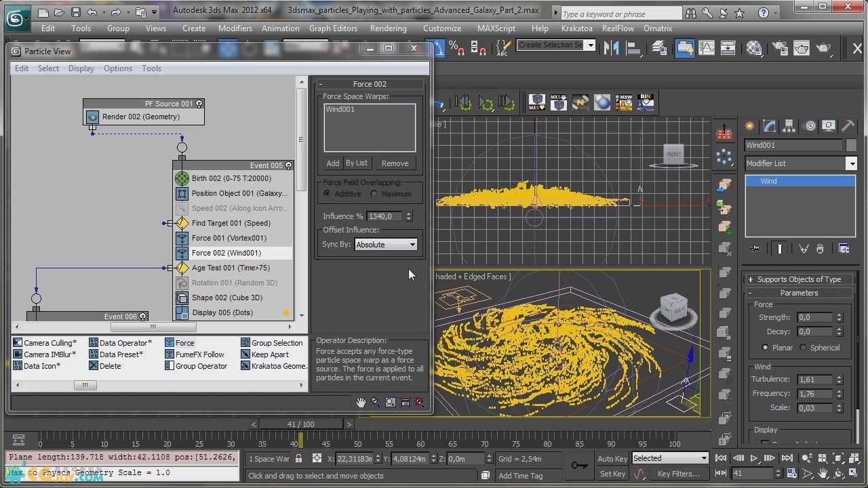Open Key Filters dialog
Viewport: 868px width, 488px height.
coord(679,474)
